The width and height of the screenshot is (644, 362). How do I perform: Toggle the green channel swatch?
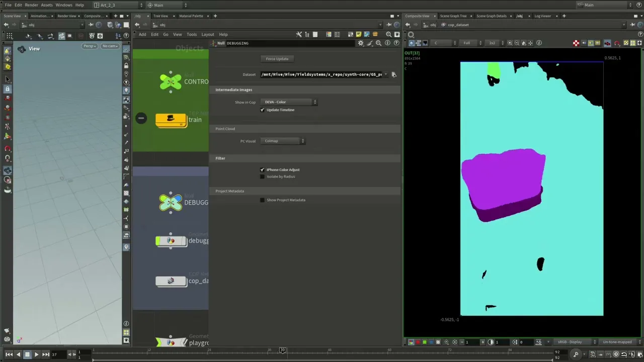pyautogui.click(x=425, y=342)
